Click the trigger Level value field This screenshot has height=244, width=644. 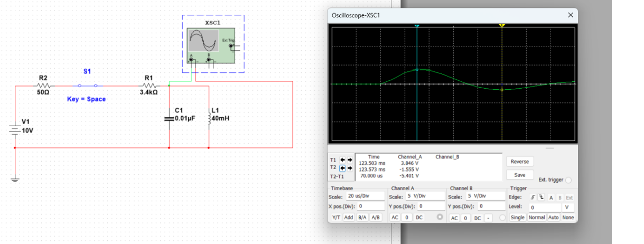(545, 208)
